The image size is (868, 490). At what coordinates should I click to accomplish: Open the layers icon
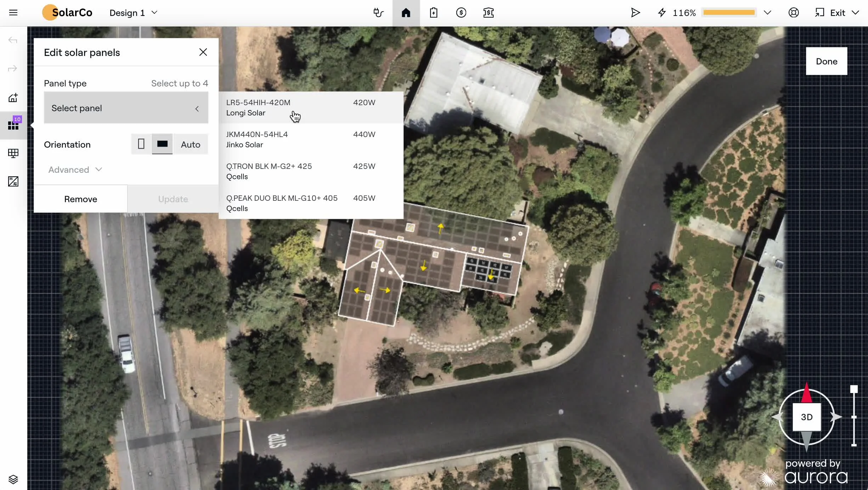(13, 479)
